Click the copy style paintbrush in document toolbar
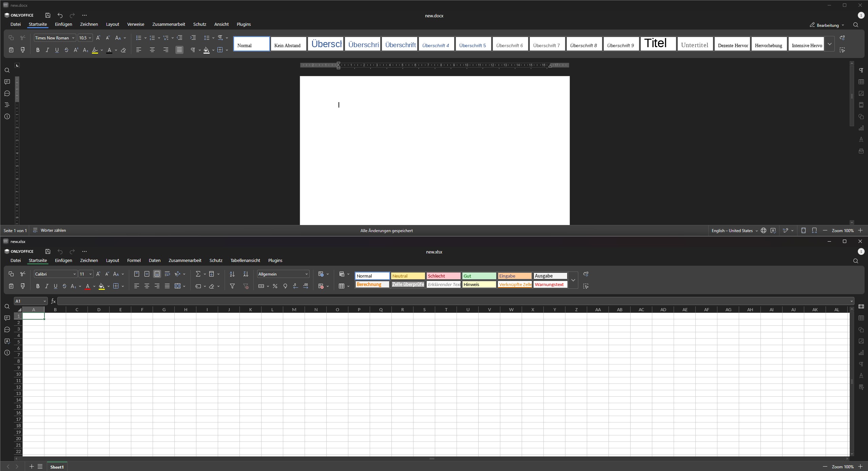Viewport: 868px width, 471px height. 23,50
